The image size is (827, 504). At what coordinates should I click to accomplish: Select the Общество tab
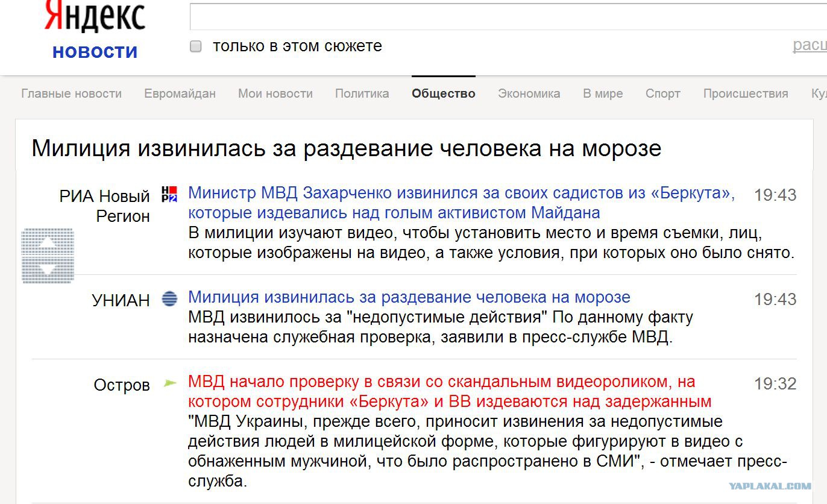coord(444,93)
